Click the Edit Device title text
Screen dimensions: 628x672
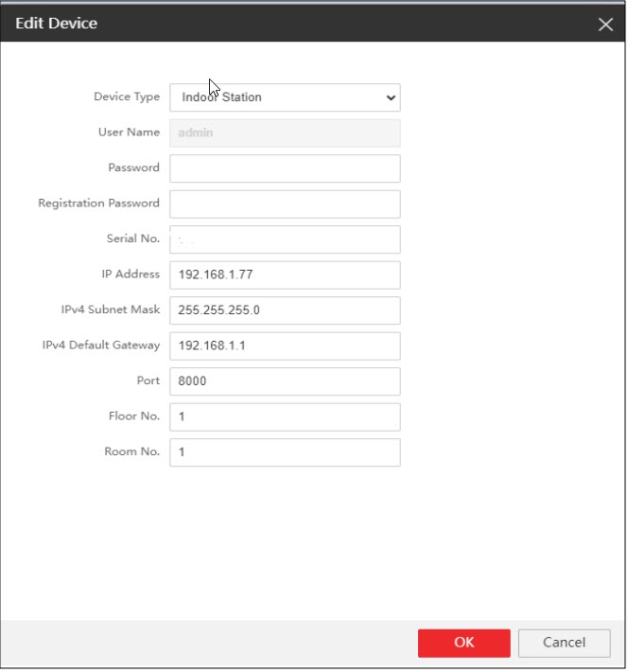[x=56, y=23]
